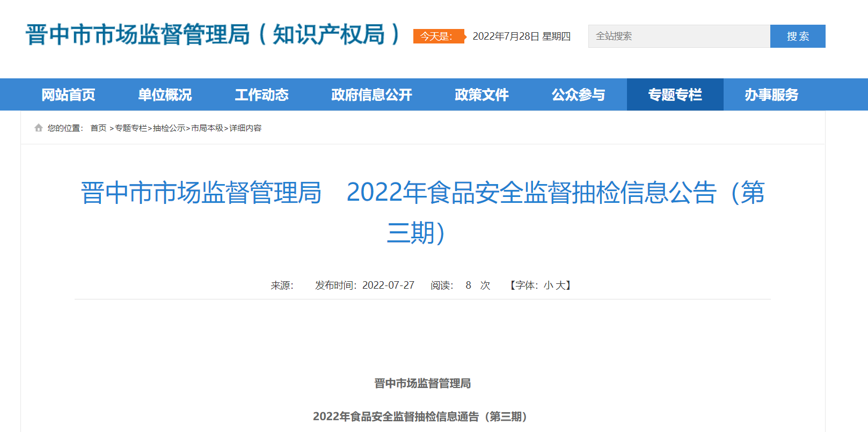
Task: Open 政策文件 navigation item
Action: tap(482, 94)
